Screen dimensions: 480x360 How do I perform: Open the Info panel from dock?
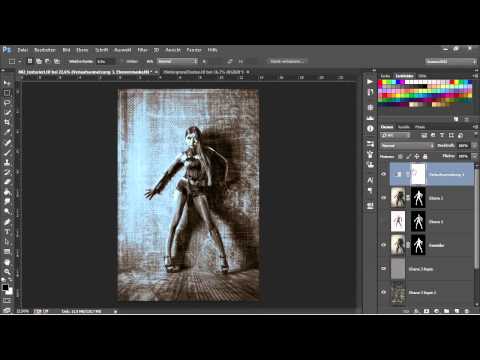coord(370,128)
